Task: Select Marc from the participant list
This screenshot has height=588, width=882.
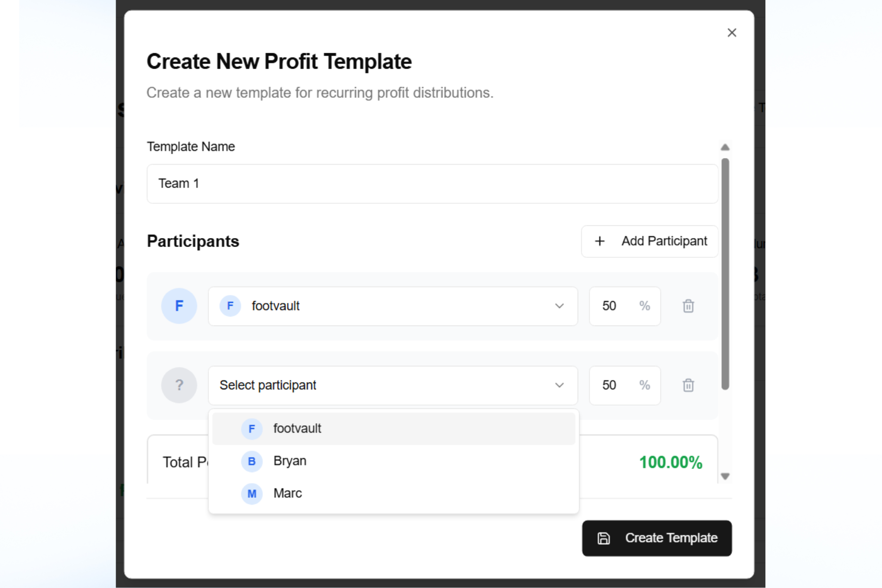Action: tap(288, 493)
